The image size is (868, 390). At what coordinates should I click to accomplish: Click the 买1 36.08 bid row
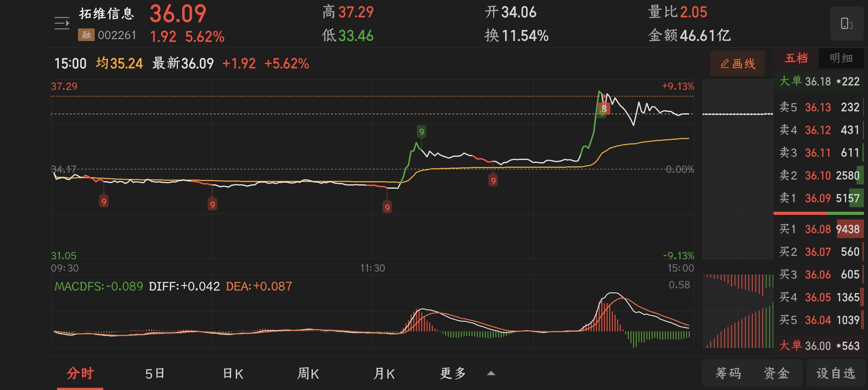[818, 229]
